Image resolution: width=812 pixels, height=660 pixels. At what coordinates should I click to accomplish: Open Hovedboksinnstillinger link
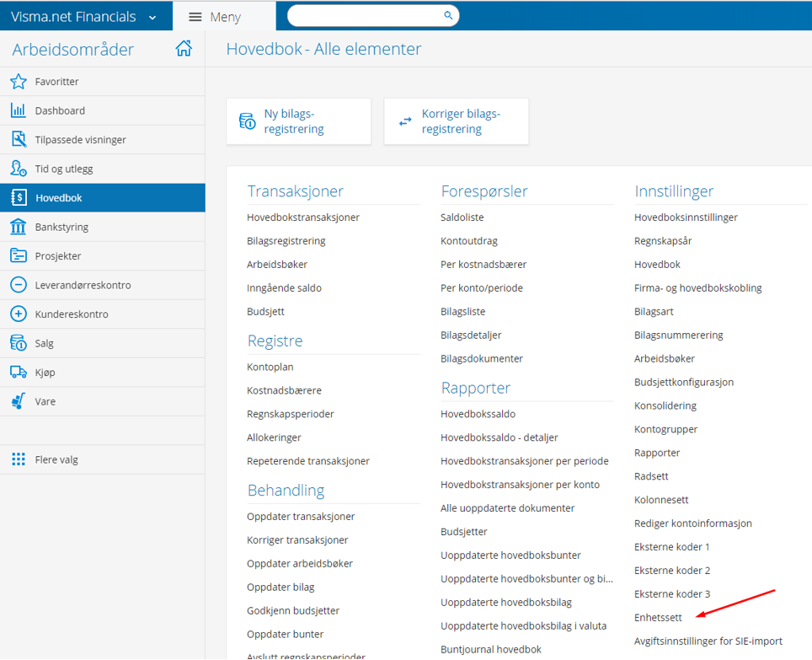[686, 217]
